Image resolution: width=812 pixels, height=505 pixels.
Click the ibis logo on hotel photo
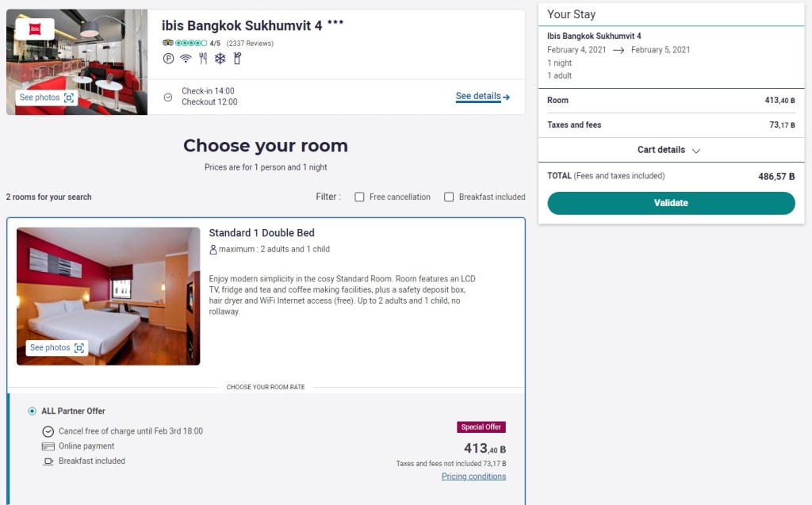[35, 29]
